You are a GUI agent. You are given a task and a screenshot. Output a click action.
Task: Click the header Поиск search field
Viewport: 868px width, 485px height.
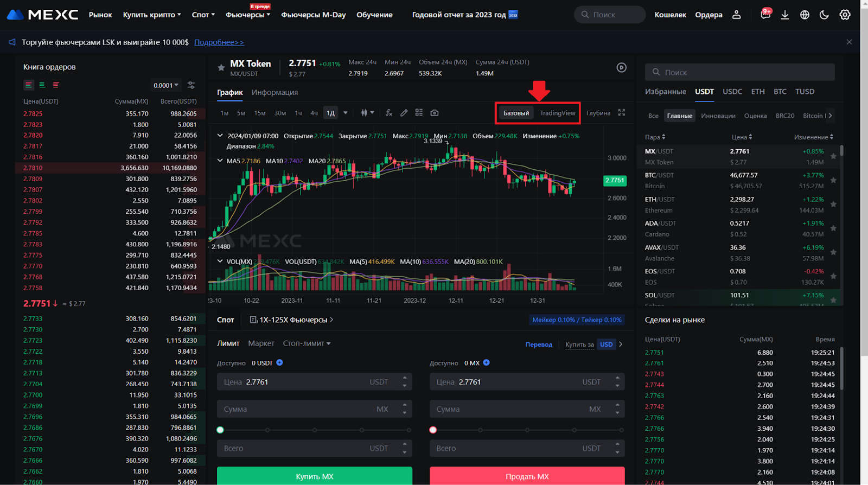click(610, 15)
